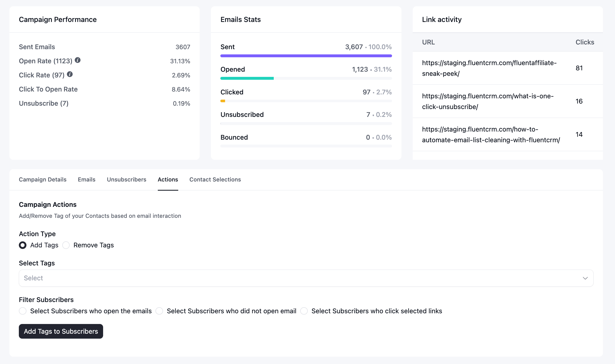Select the Actions tab
This screenshot has height=364, width=615.
[x=168, y=179]
